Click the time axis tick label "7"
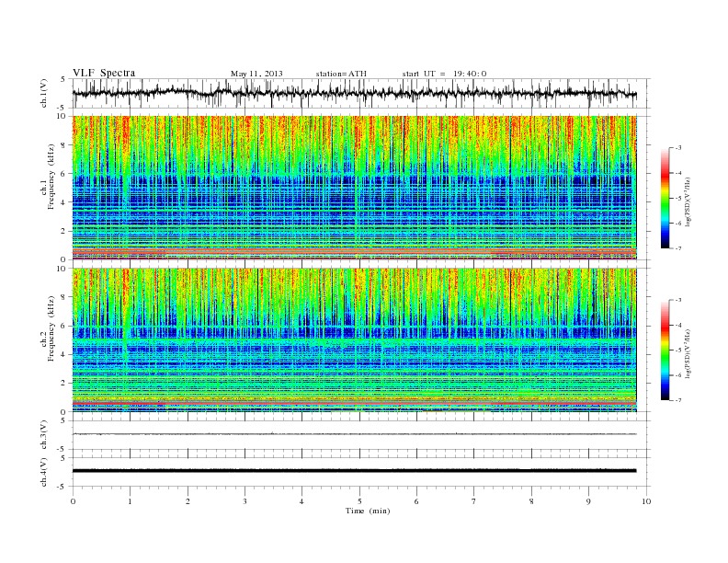The image size is (728, 563). click(474, 501)
